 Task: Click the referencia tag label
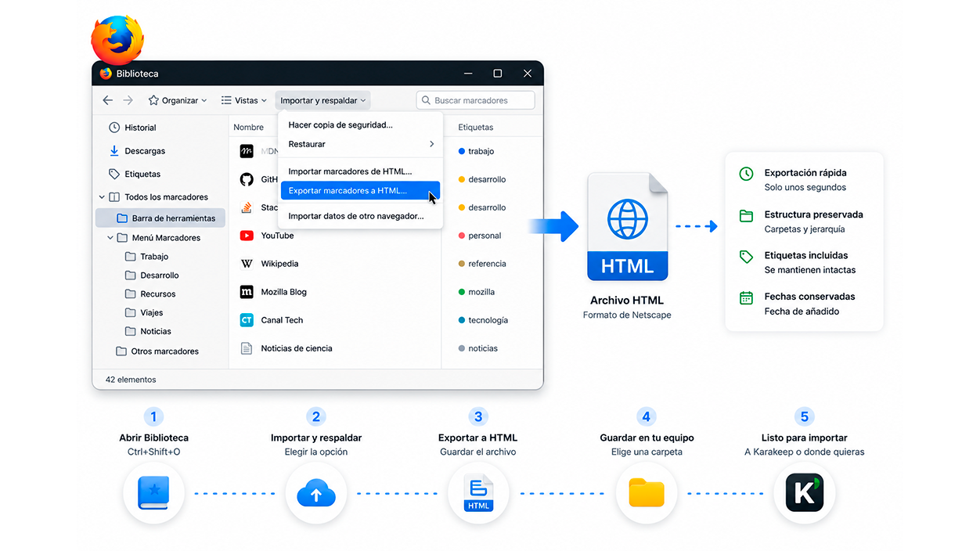click(487, 264)
